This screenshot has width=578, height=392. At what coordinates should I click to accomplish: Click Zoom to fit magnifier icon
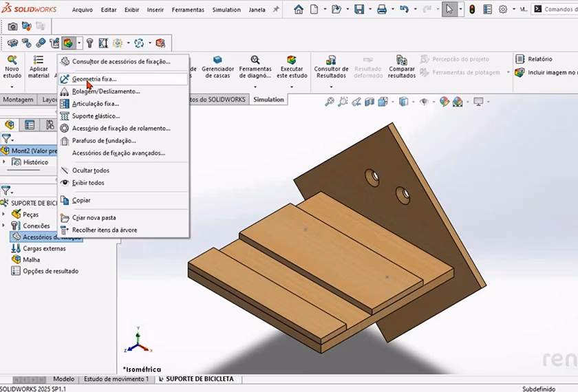(330, 102)
